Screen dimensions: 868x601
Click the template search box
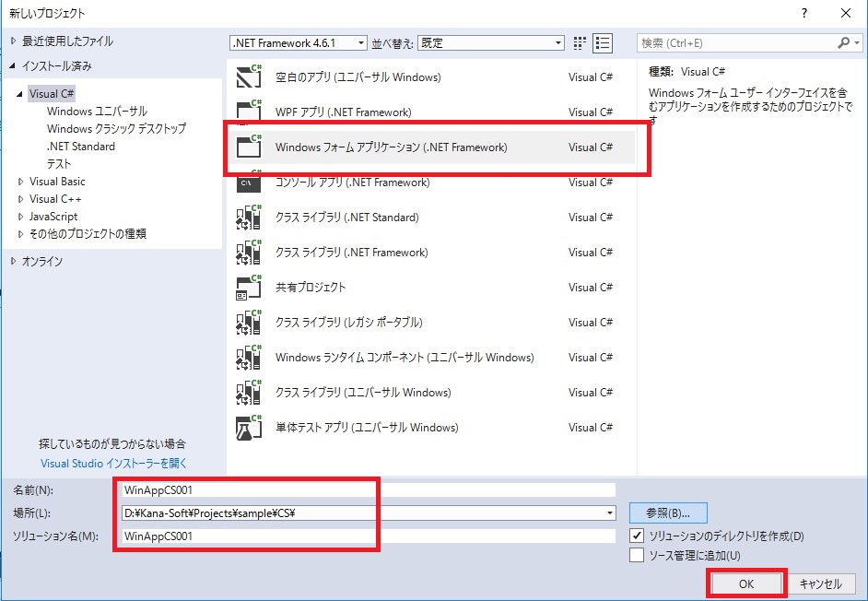pyautogui.click(x=750, y=42)
